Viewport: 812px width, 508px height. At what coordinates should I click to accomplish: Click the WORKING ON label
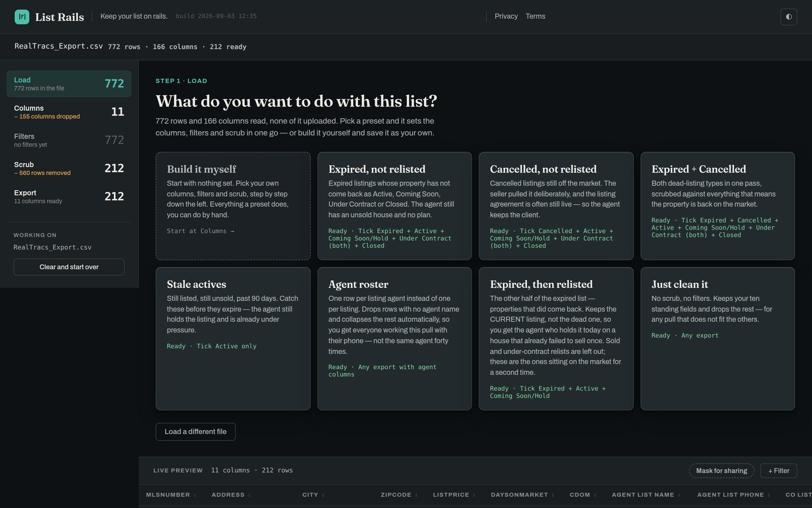click(35, 235)
